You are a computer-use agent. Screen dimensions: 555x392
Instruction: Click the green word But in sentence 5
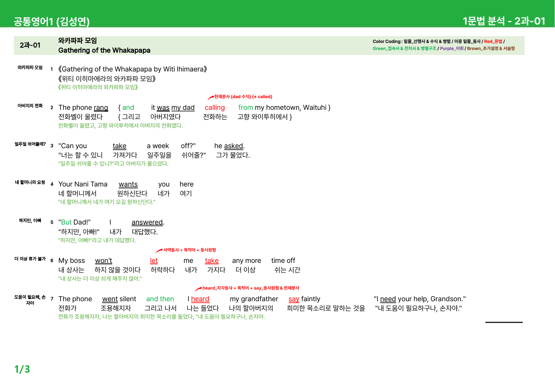pyautogui.click(x=66, y=222)
